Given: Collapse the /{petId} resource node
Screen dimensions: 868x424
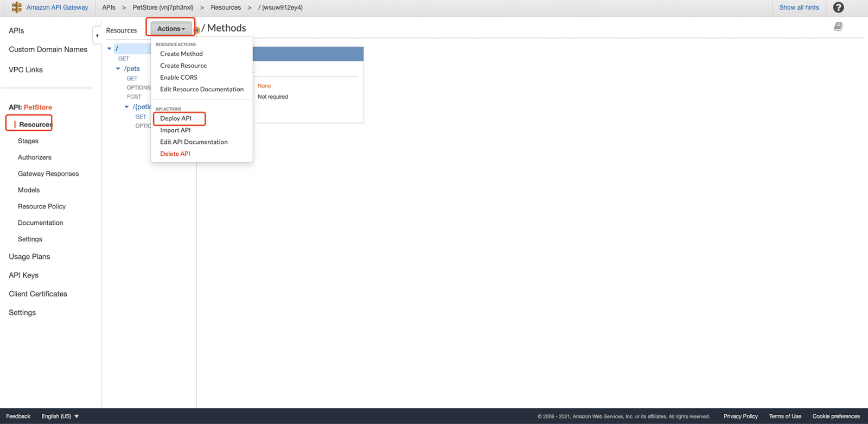Looking at the screenshot, I should click(127, 107).
